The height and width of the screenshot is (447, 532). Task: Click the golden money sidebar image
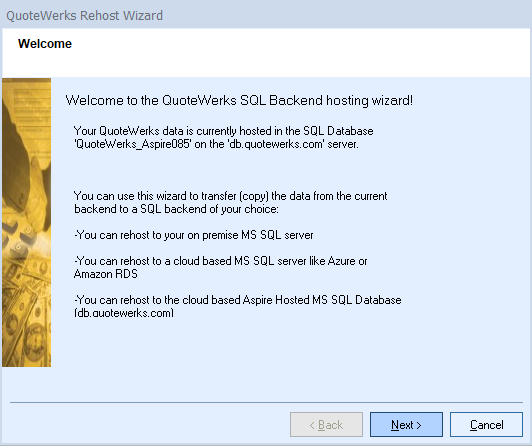[x=26, y=222]
